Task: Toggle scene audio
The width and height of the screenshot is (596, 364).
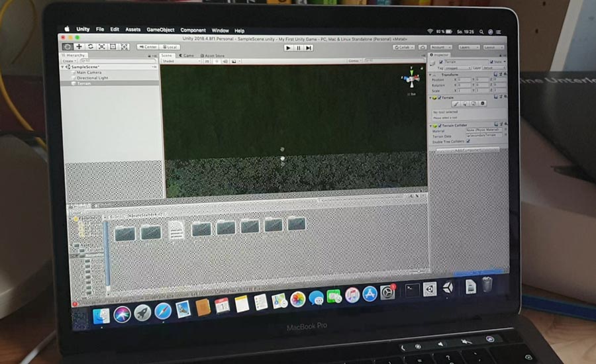Action: 225,61
